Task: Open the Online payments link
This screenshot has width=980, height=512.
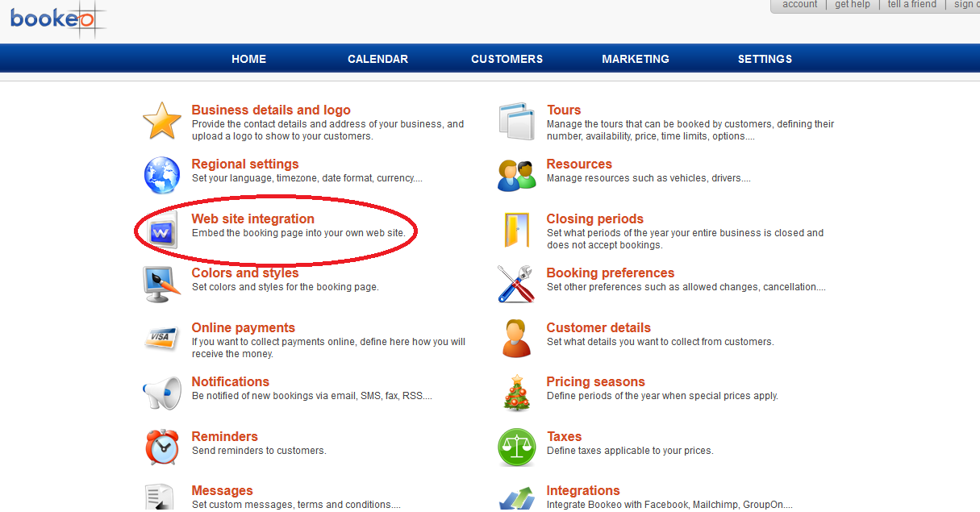Action: coord(243,327)
